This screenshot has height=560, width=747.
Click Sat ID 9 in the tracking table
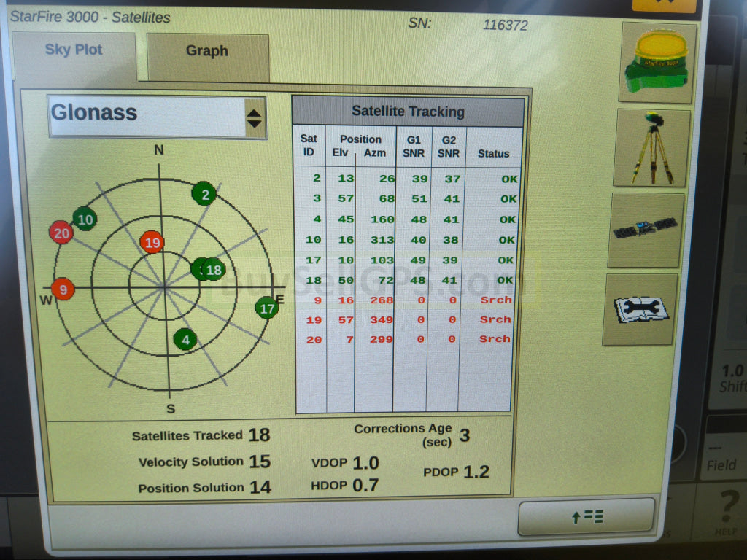pyautogui.click(x=317, y=300)
